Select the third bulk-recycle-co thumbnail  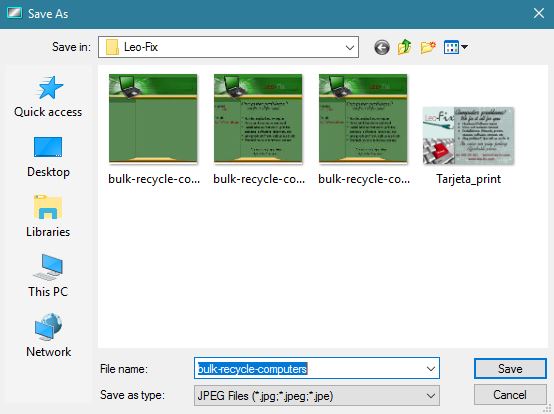pos(363,129)
